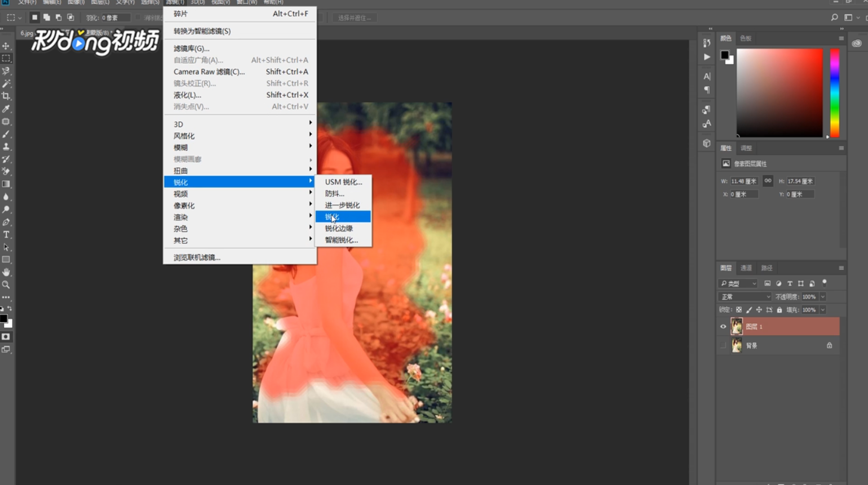The width and height of the screenshot is (868, 485).
Task: Toggle lock position icon
Action: point(759,310)
